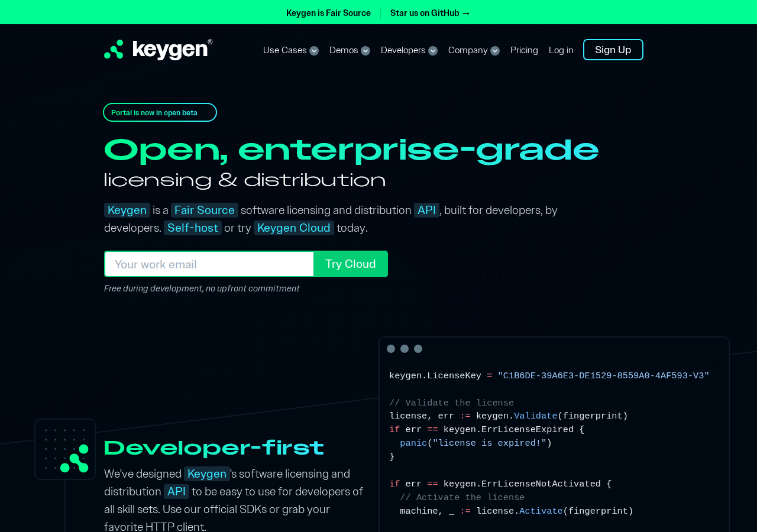
Task: Click the third gray dot in the code window
Action: pyautogui.click(x=418, y=349)
